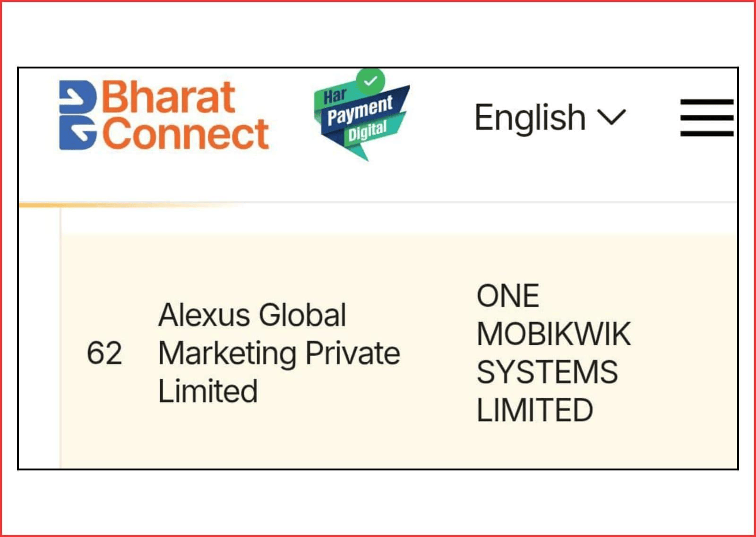This screenshot has width=756, height=537.
Task: Click the upper arrow in the B logo
Action: (x=74, y=98)
